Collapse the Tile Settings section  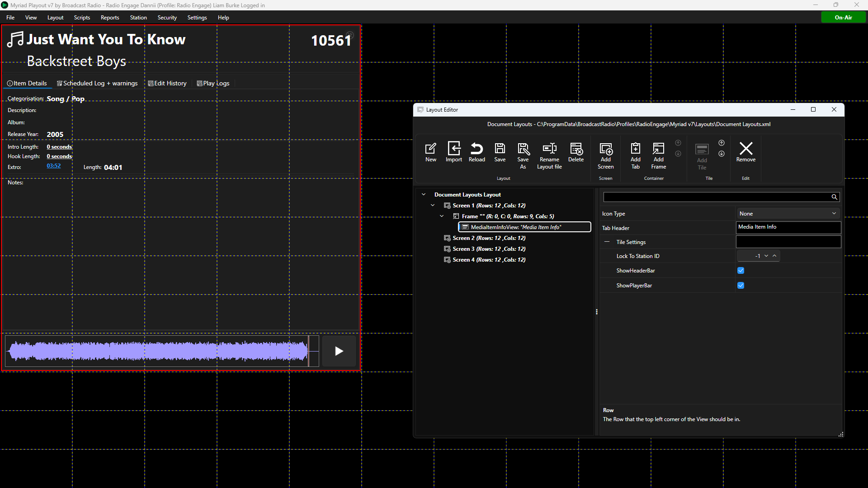[x=607, y=242]
